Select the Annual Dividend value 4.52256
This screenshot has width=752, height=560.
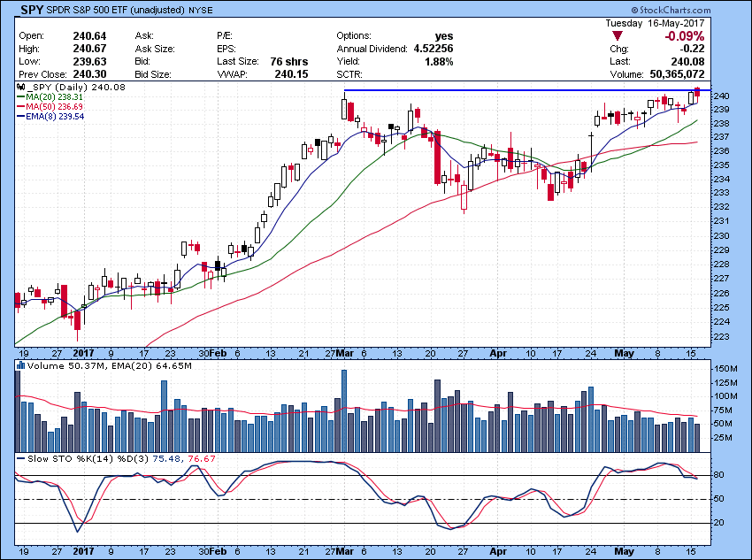coord(434,49)
